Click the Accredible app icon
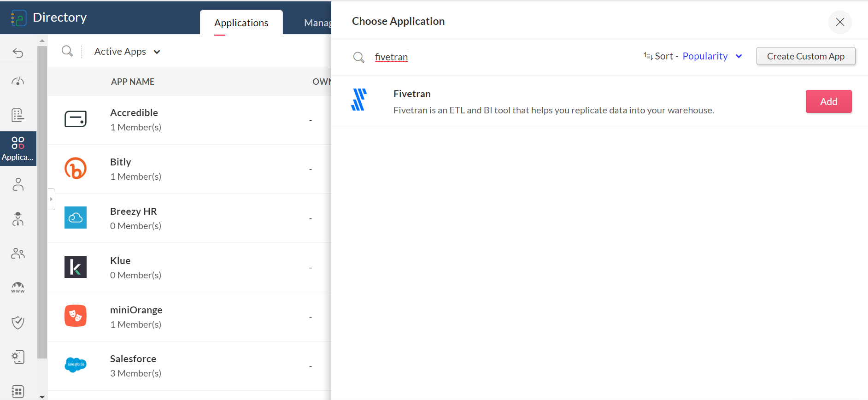868x400 pixels. tap(76, 119)
